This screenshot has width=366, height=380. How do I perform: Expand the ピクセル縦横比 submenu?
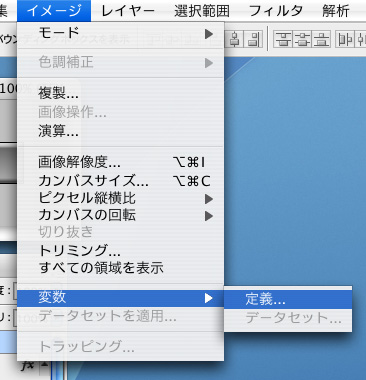[121, 198]
